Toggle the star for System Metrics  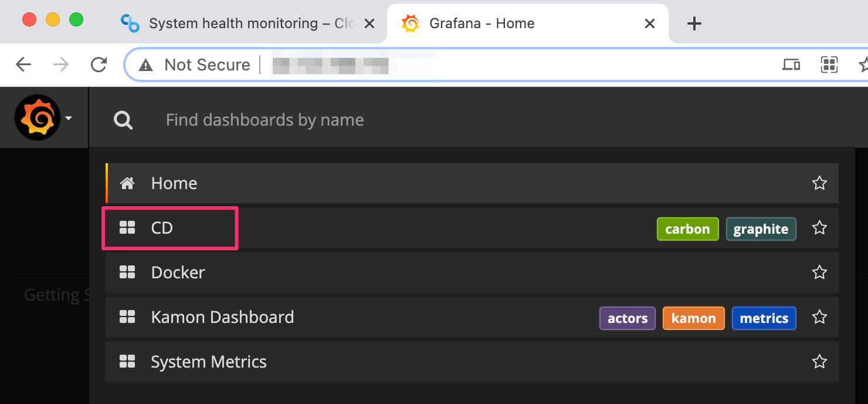click(x=819, y=362)
